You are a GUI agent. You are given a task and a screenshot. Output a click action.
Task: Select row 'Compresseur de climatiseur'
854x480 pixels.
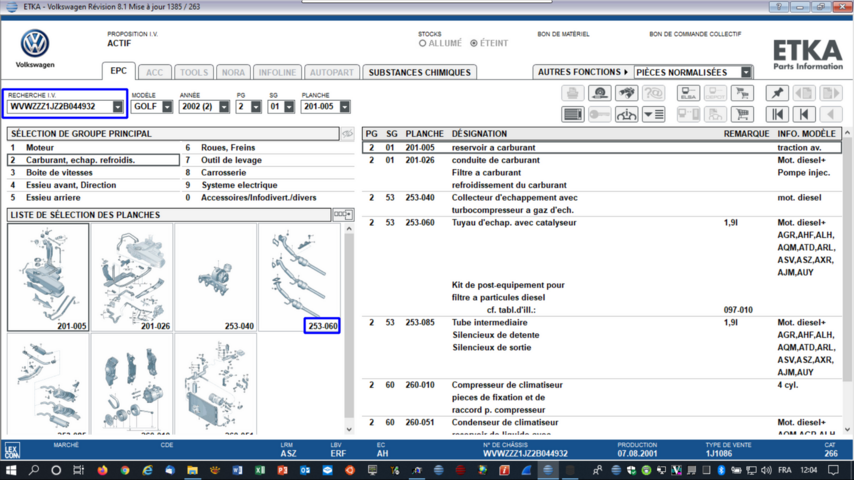602,397
